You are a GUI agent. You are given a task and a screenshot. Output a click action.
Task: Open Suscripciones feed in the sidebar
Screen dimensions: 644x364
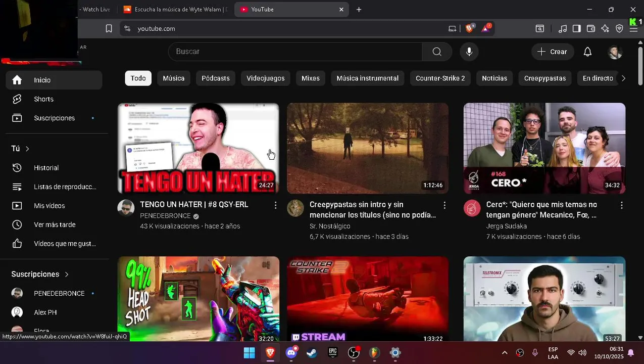pyautogui.click(x=54, y=118)
